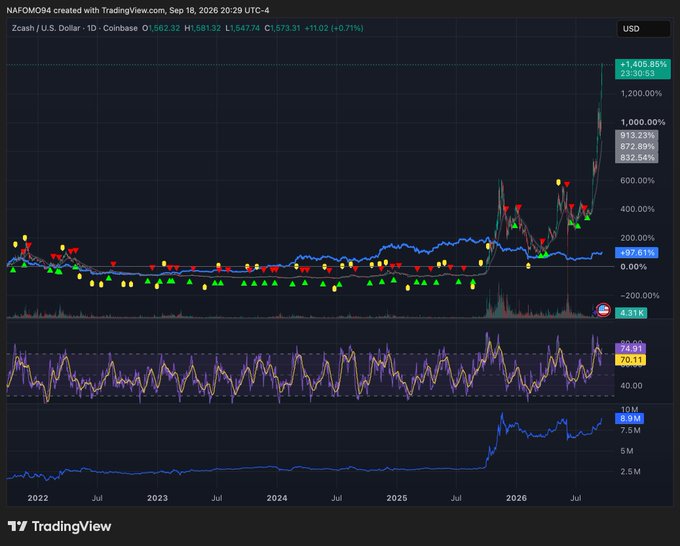Click the blue 8.9M value label
680x546 pixels.
[630, 418]
